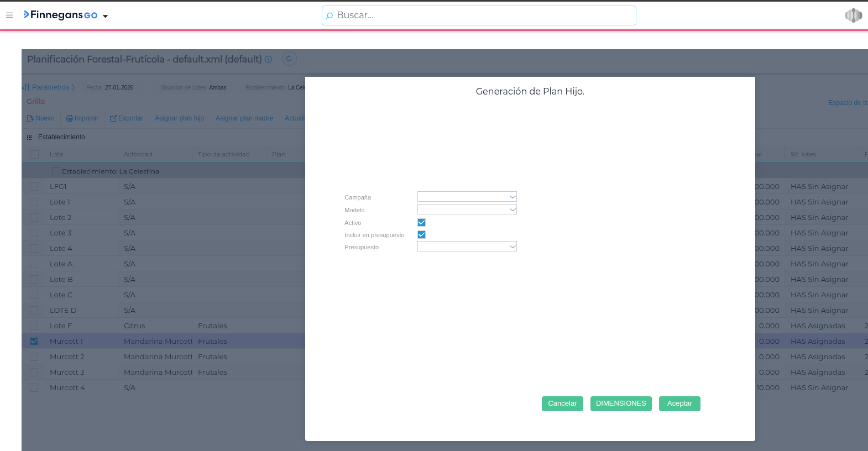The image size is (868, 451).
Task: Select Asignar plan madre menu item
Action: tap(244, 118)
